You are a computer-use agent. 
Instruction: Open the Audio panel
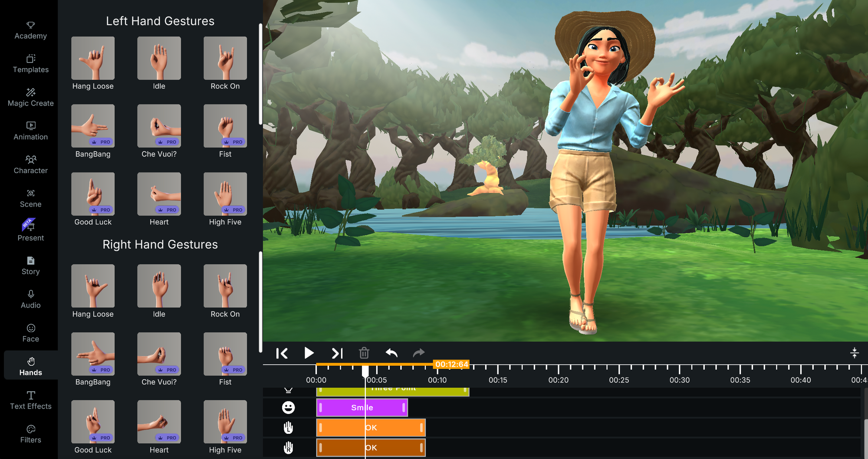pos(30,299)
